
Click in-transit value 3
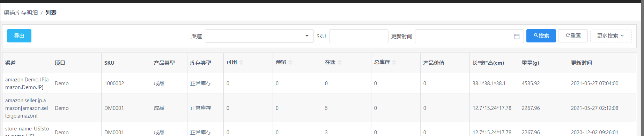pos(326,133)
